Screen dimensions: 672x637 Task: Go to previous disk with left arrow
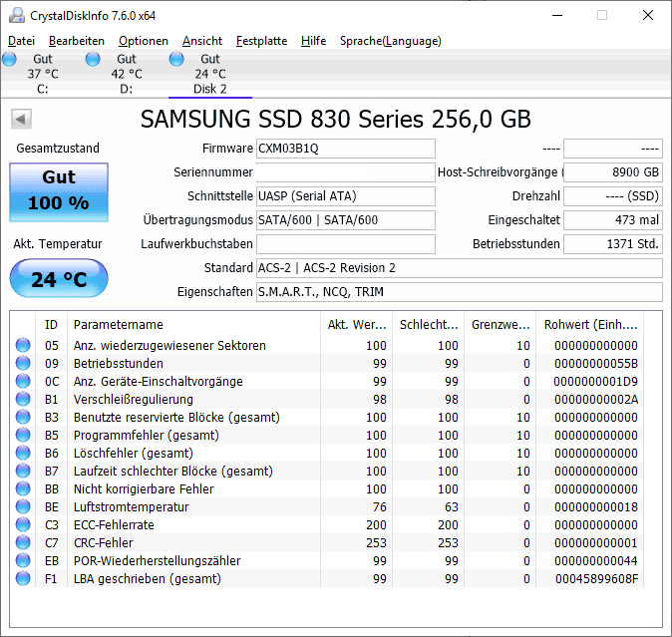pyautogui.click(x=21, y=119)
